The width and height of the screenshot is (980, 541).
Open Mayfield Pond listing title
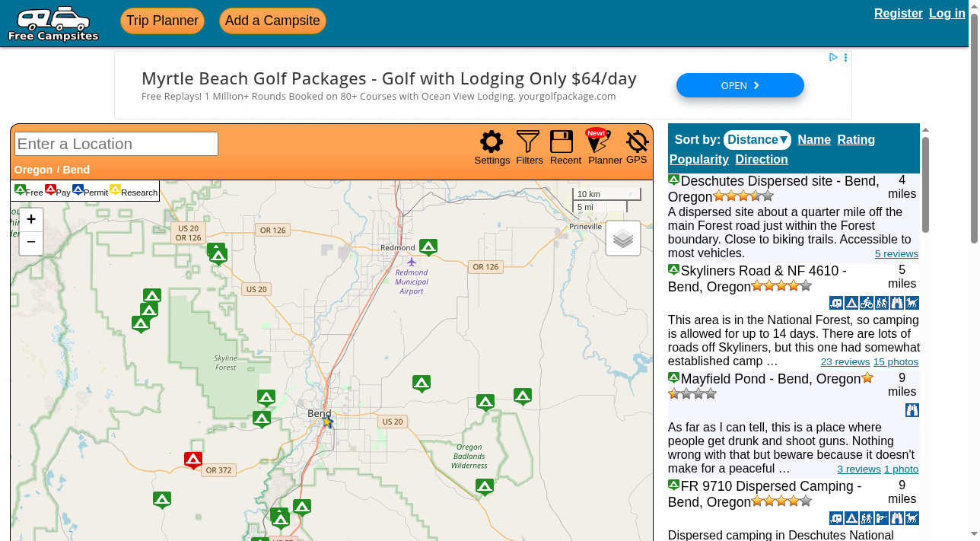(x=771, y=379)
